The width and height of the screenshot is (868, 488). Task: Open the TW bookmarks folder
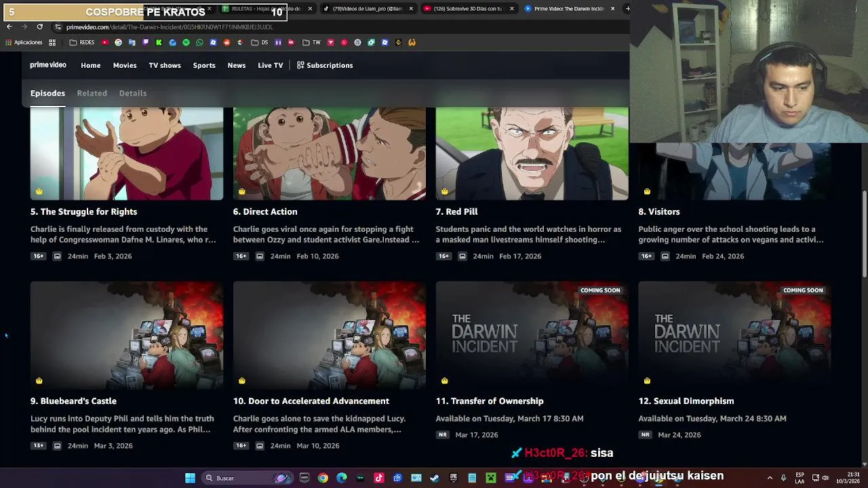pyautogui.click(x=311, y=42)
